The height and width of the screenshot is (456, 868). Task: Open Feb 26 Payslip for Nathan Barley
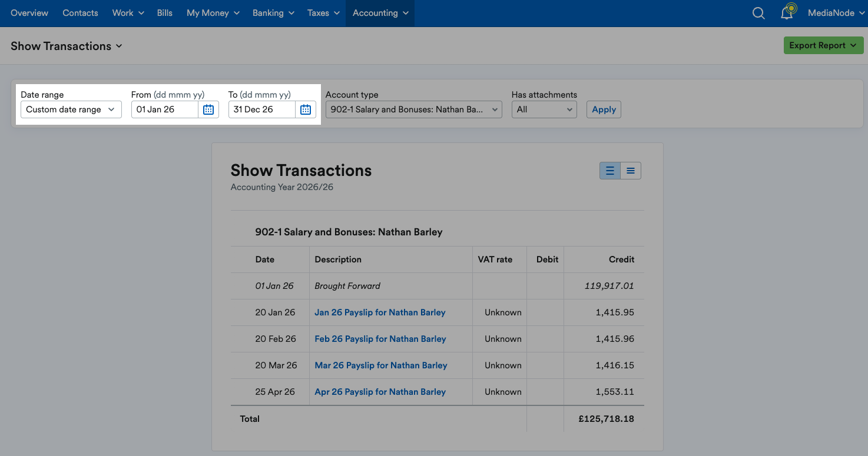[380, 339]
